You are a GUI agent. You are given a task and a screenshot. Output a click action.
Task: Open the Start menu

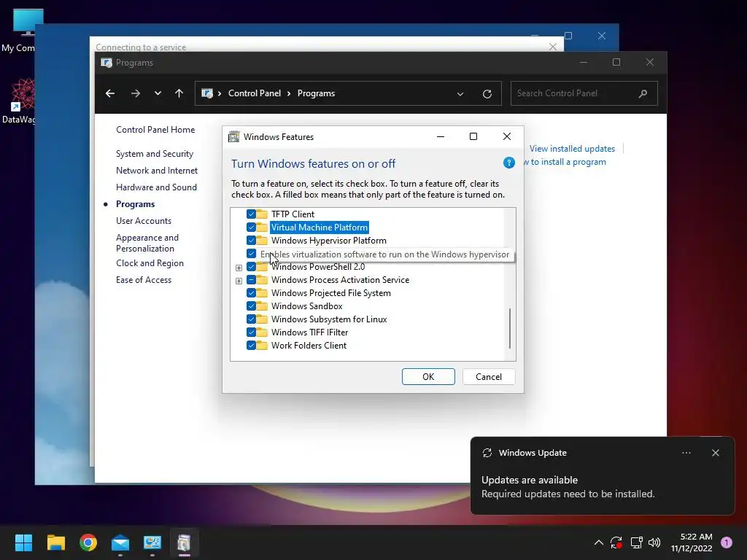tap(23, 542)
